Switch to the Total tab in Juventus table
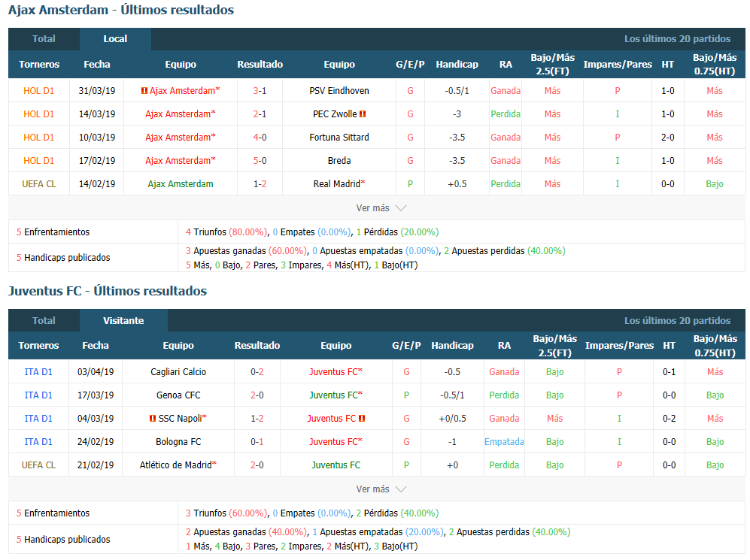750x560 pixels. pyautogui.click(x=44, y=321)
